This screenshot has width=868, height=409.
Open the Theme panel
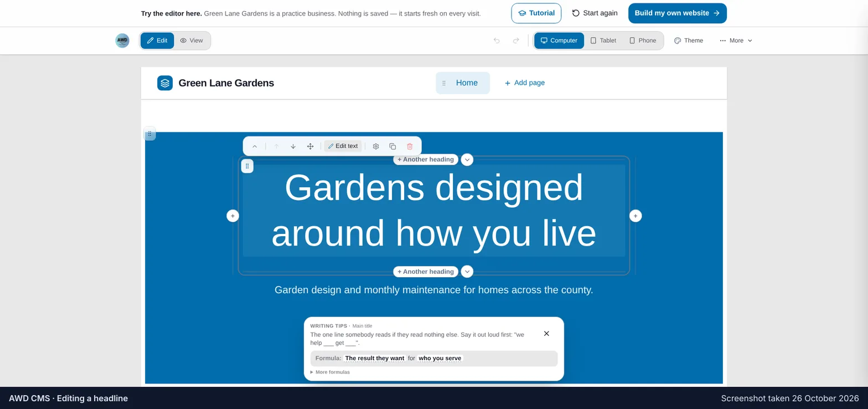689,40
